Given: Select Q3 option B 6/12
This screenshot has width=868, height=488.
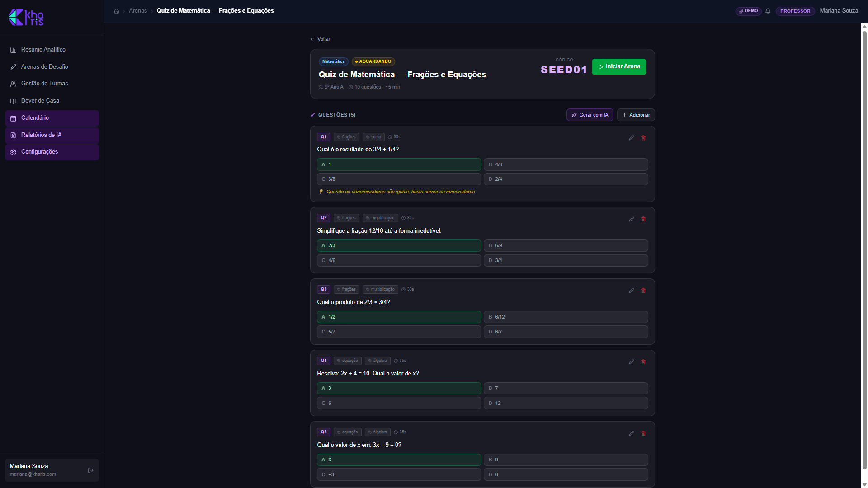Looking at the screenshot, I should (x=566, y=317).
